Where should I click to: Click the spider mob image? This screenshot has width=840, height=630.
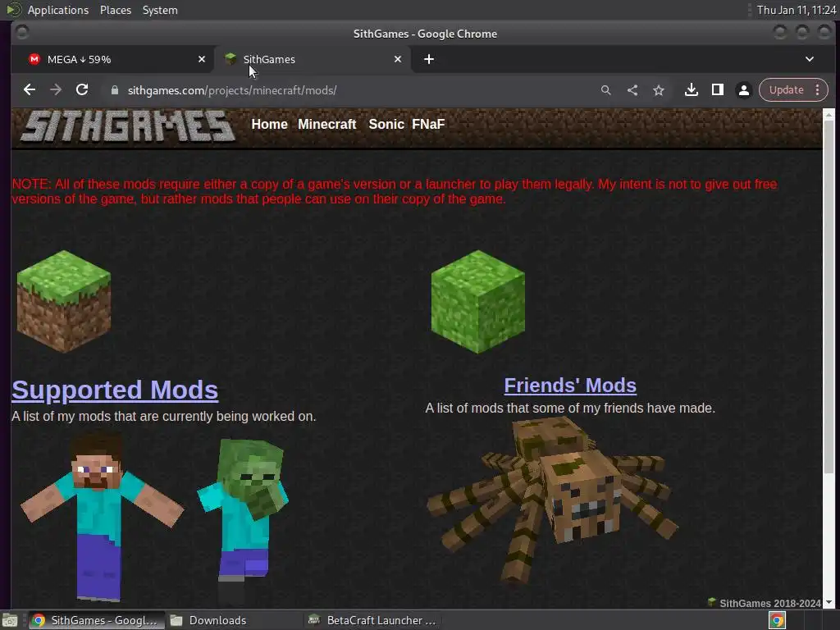(552, 500)
